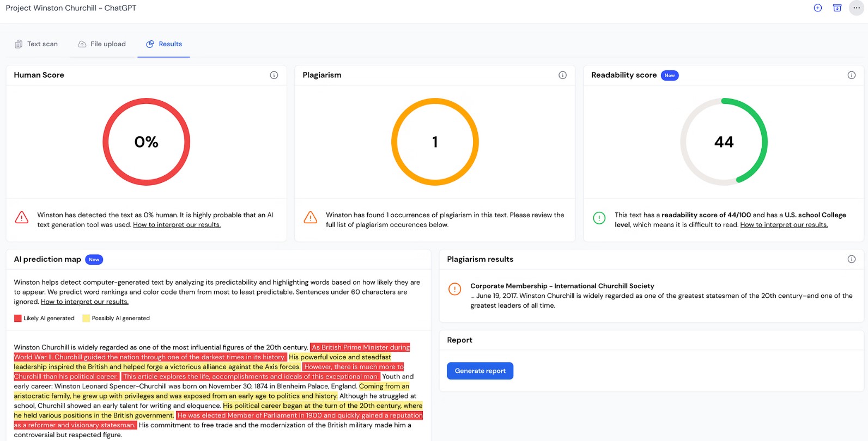Click red warning triangle under Human Score
The image size is (868, 441).
point(22,218)
